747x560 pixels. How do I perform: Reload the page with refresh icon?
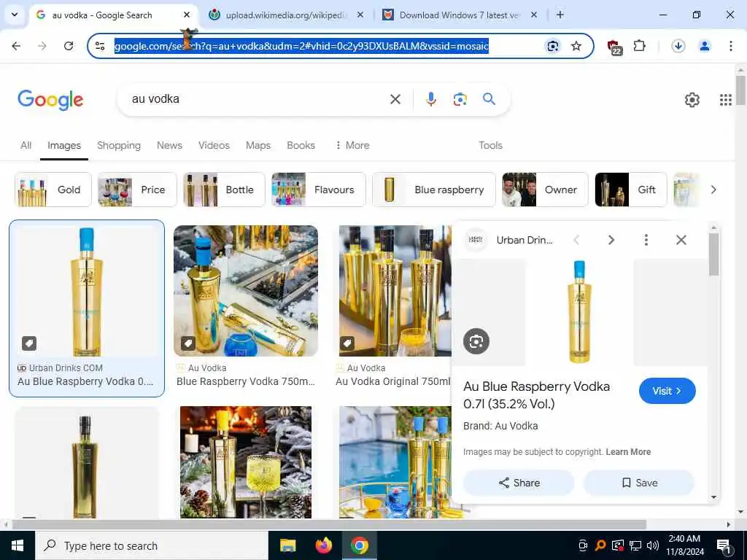coord(69,46)
